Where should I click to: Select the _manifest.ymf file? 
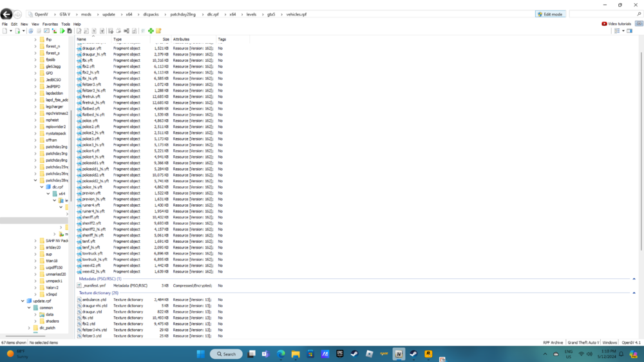pyautogui.click(x=94, y=285)
